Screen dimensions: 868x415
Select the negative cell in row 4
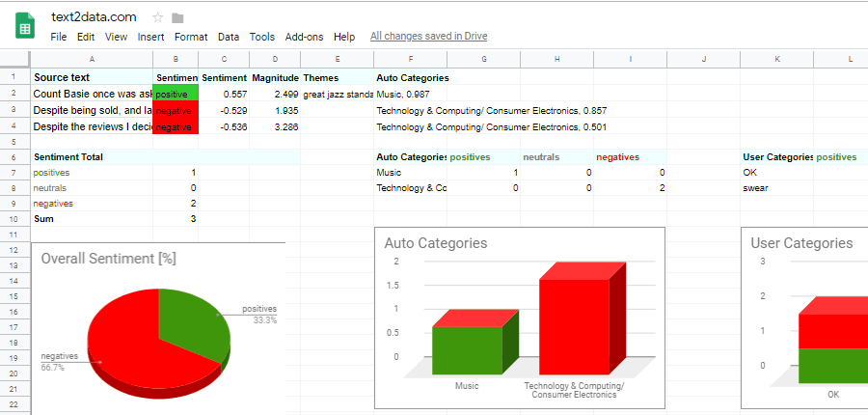point(176,126)
